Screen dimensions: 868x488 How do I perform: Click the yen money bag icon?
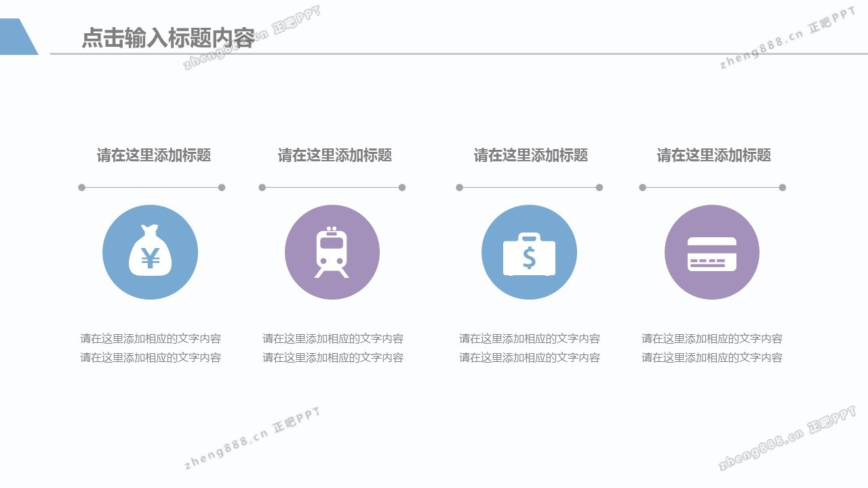point(150,252)
